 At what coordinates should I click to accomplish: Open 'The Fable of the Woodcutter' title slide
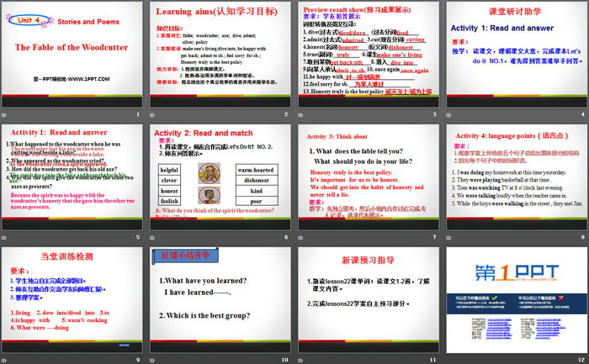74,59
